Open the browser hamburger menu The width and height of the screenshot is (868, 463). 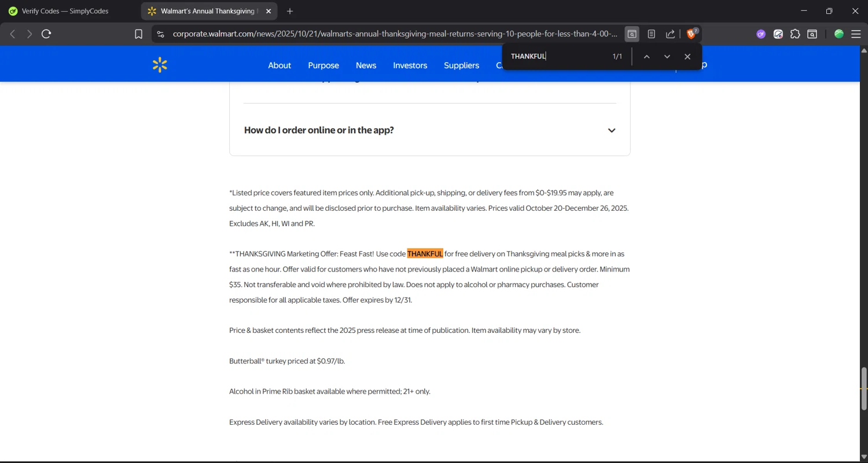tap(856, 34)
